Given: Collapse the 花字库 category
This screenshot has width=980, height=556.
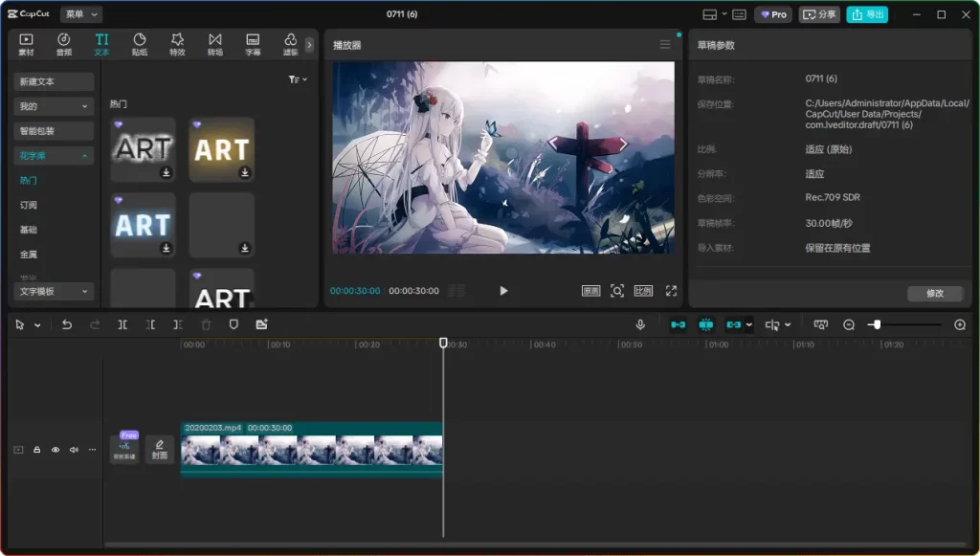Looking at the screenshot, I should pyautogui.click(x=54, y=156).
